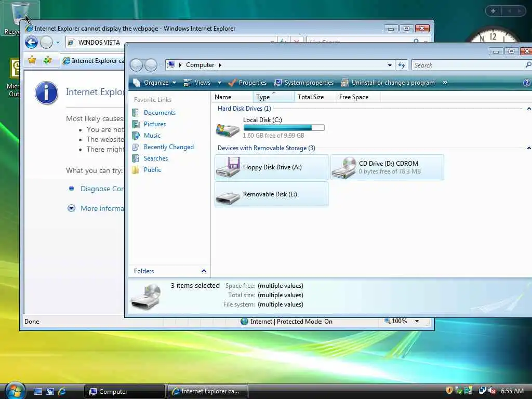Click the network tray icon

(x=482, y=391)
